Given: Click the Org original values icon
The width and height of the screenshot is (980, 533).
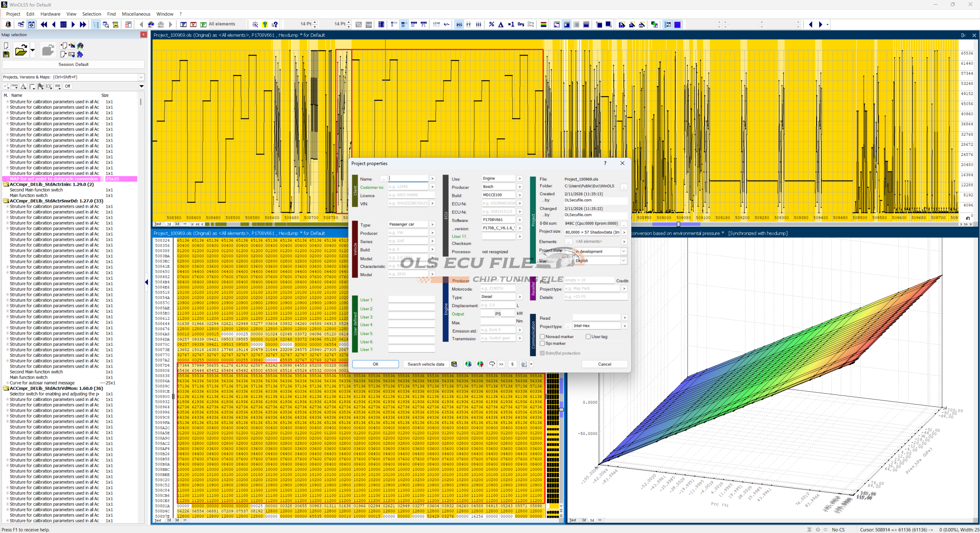Looking at the screenshot, I should (521, 25).
